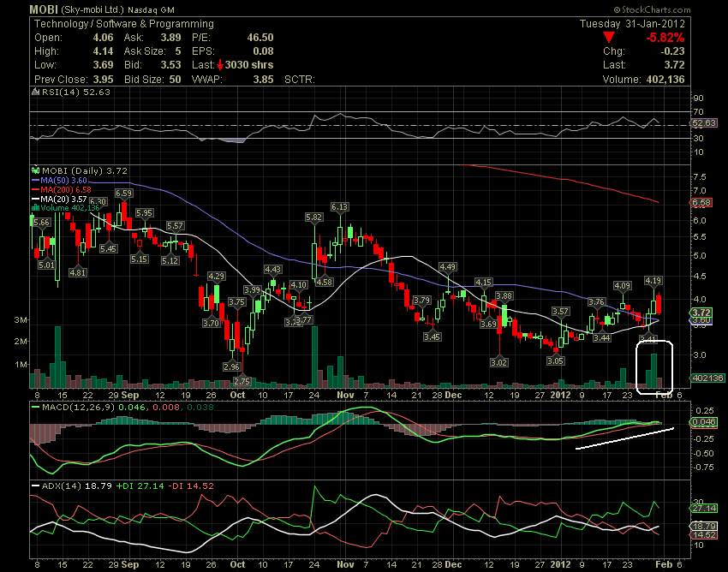Click the StockCharts.com credit text
This screenshot has width=728, height=572.
click(x=652, y=9)
